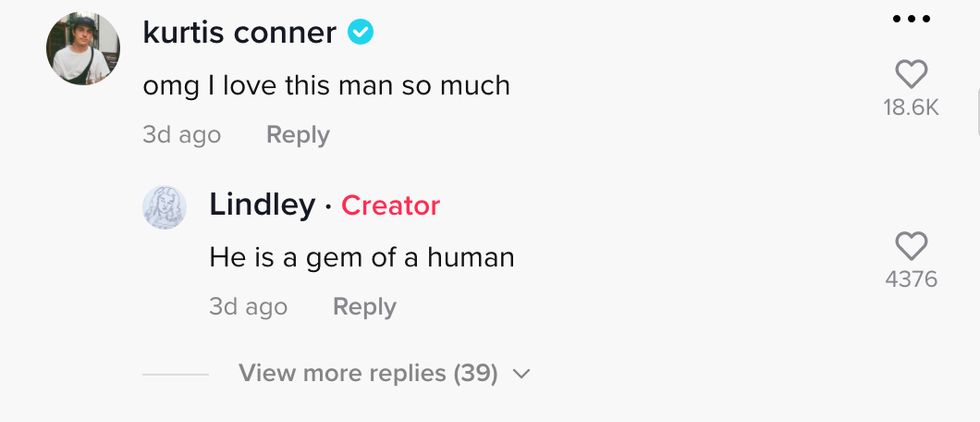The height and width of the screenshot is (422, 980).
Task: Reply to Lindley's comment
Action: pos(364,307)
